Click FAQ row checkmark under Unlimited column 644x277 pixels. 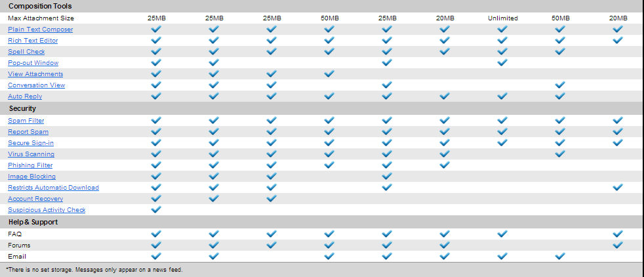click(x=502, y=234)
